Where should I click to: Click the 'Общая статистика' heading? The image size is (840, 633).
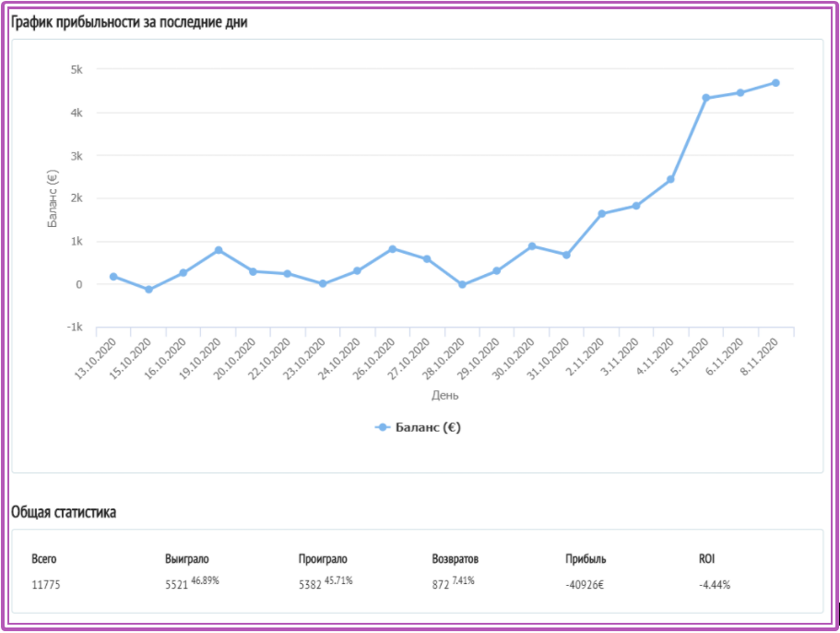click(x=64, y=512)
